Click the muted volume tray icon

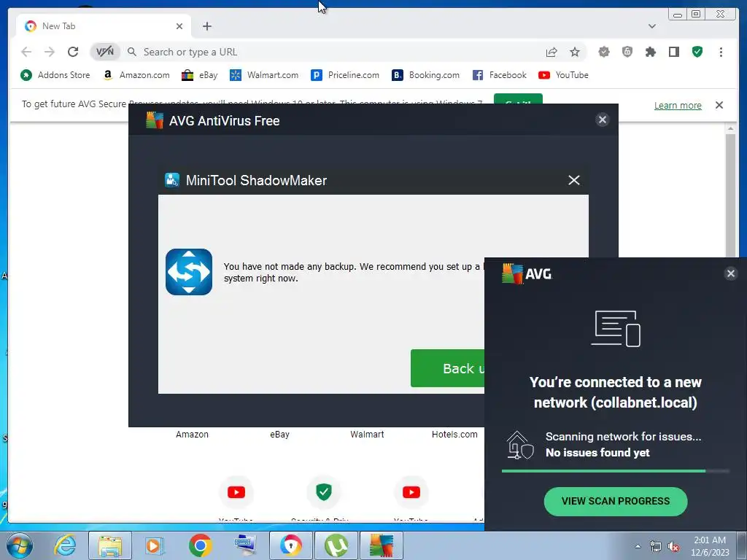tap(673, 547)
